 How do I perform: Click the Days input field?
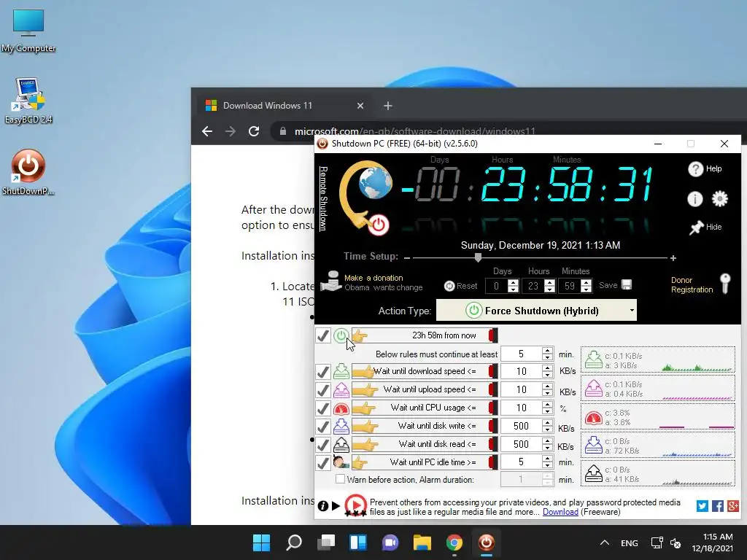(x=496, y=286)
